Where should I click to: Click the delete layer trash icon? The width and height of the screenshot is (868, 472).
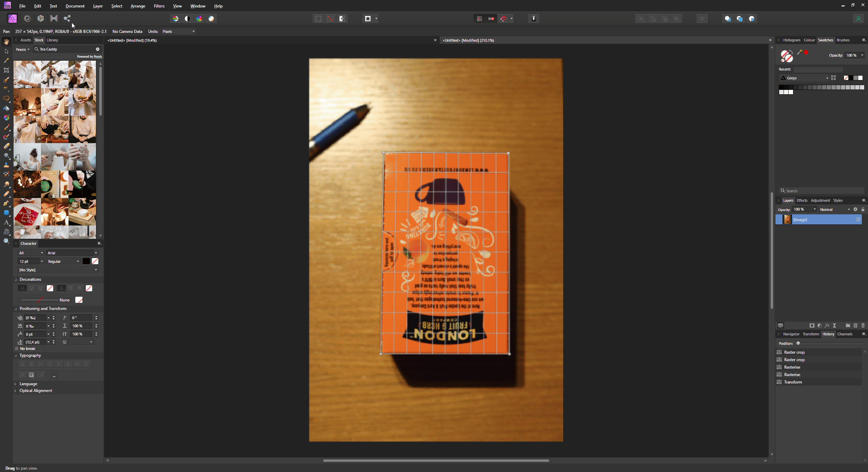(863, 326)
